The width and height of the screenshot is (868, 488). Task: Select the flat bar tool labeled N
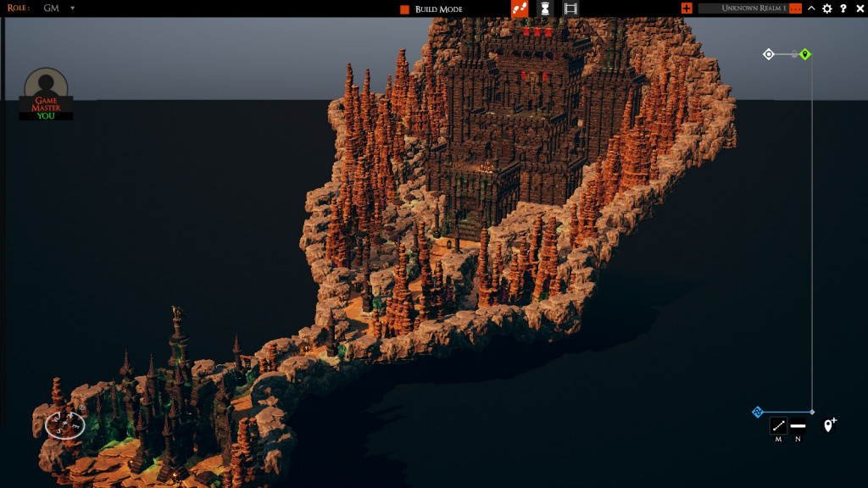click(x=798, y=425)
